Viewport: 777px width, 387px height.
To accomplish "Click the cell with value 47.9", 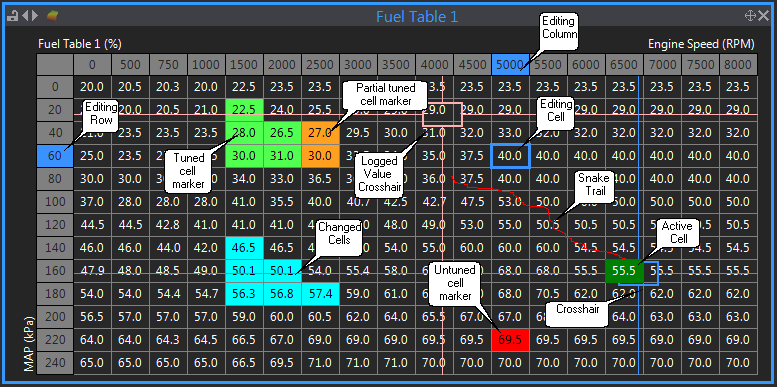I will 92,271.
